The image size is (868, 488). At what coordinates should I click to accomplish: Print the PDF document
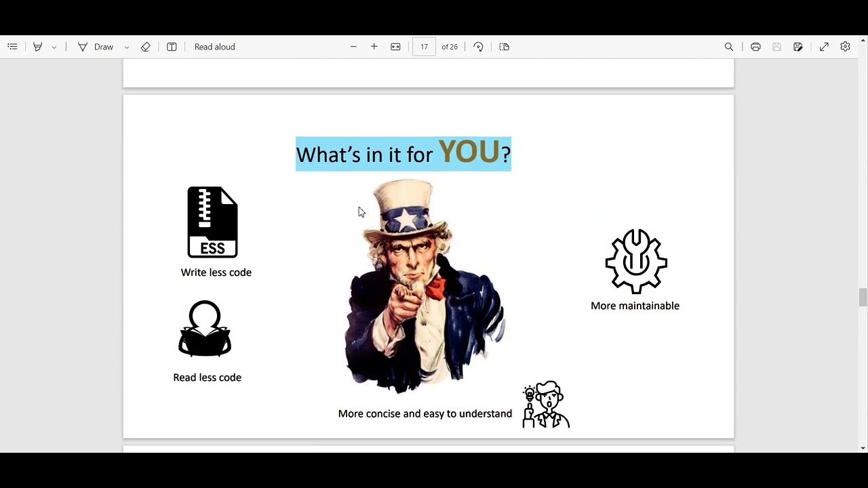tap(755, 47)
